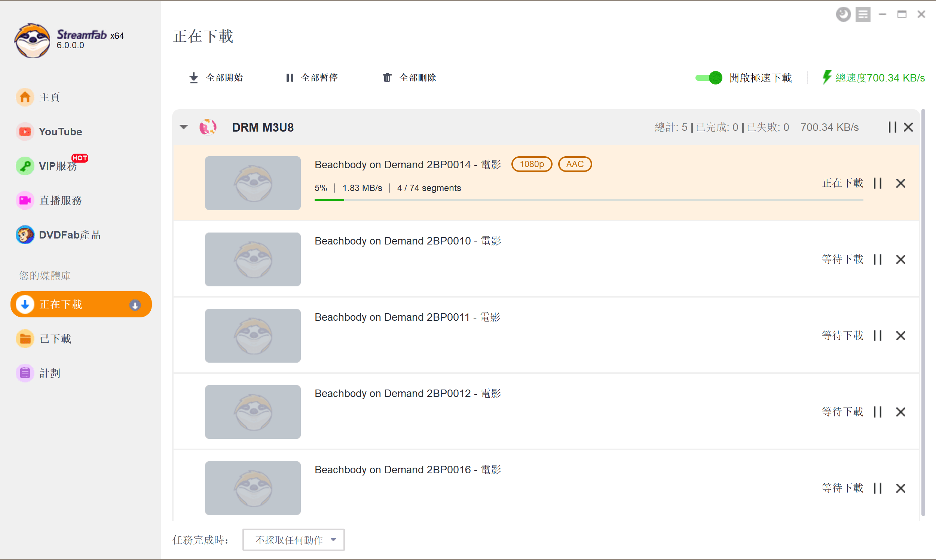Remove the 2BP0012 queued download
The height and width of the screenshot is (560, 936).
pyautogui.click(x=901, y=412)
